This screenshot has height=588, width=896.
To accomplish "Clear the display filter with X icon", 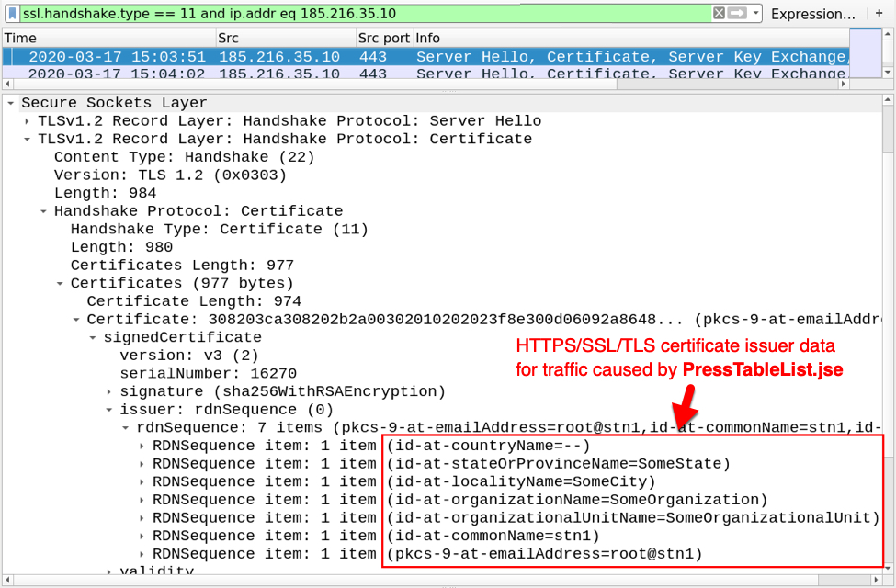I will (719, 13).
